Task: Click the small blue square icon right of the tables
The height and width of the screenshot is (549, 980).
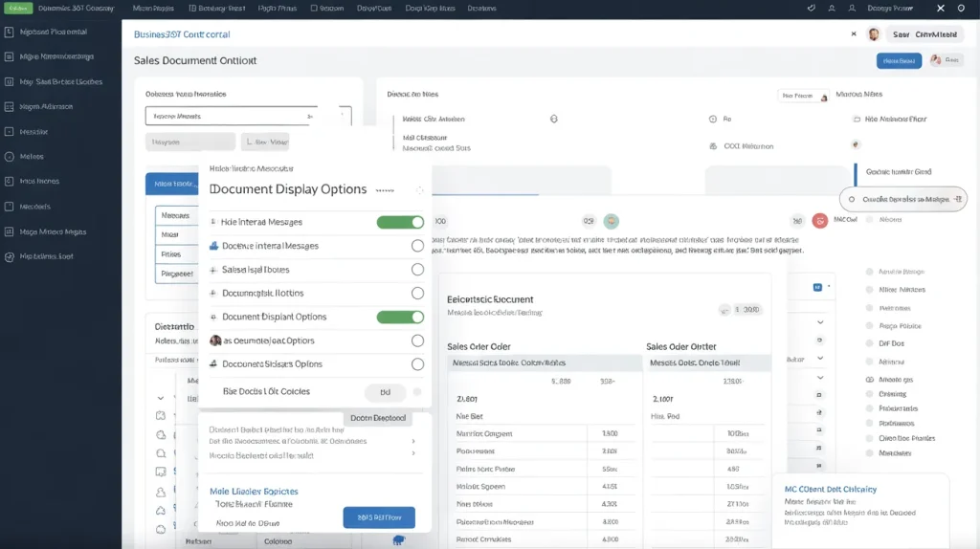Action: (x=817, y=287)
